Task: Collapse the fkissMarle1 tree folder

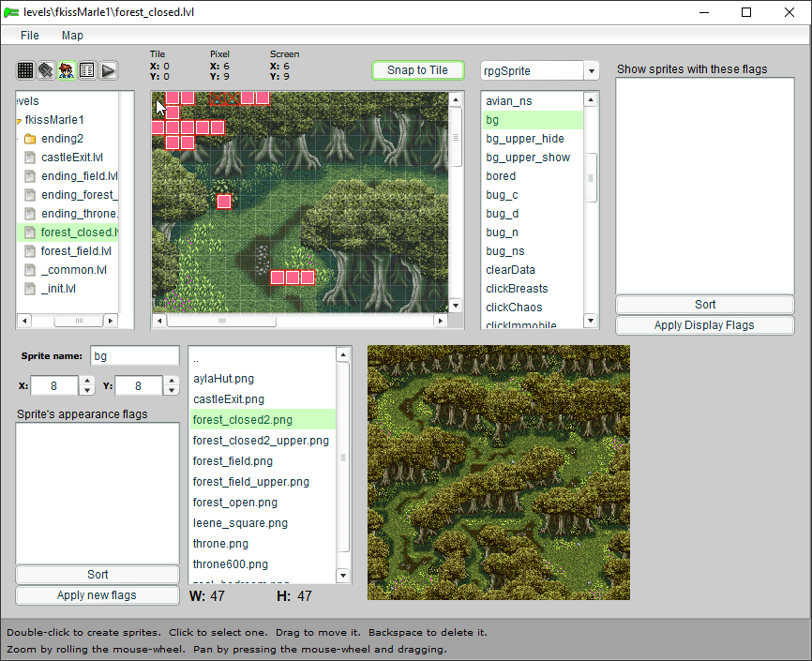Action: pos(19,121)
